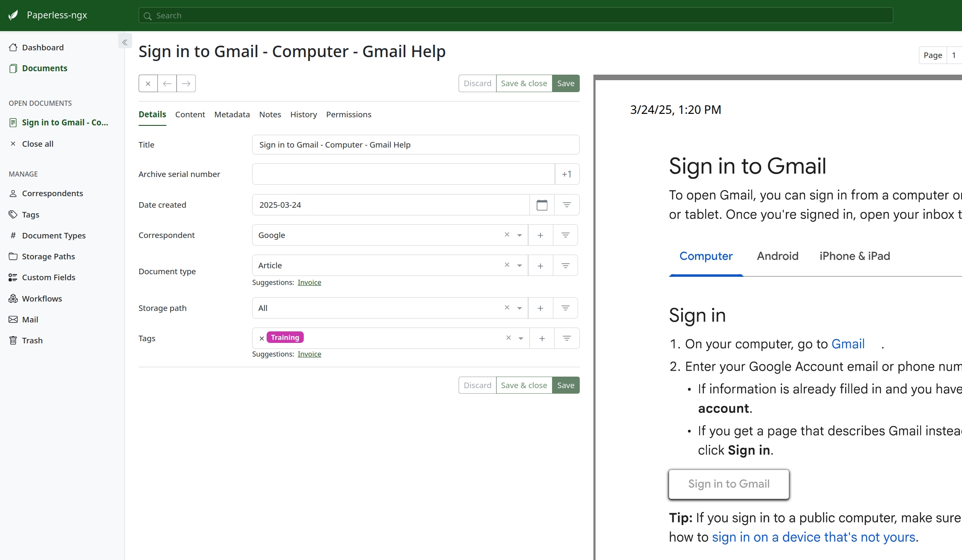Image resolution: width=962 pixels, height=560 pixels.
Task: Expand the Document type dropdown
Action: point(520,266)
